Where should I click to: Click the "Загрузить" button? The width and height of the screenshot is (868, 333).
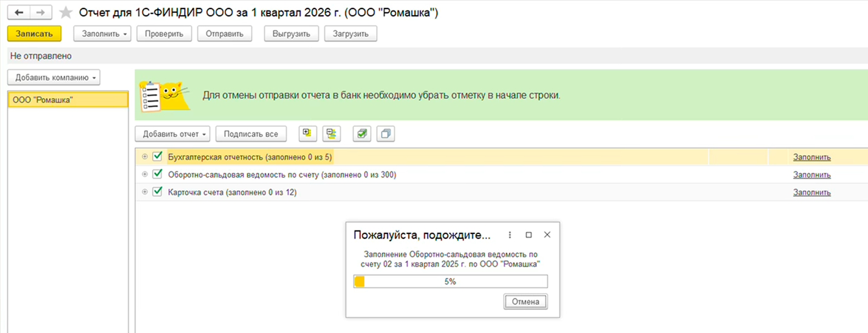[351, 34]
